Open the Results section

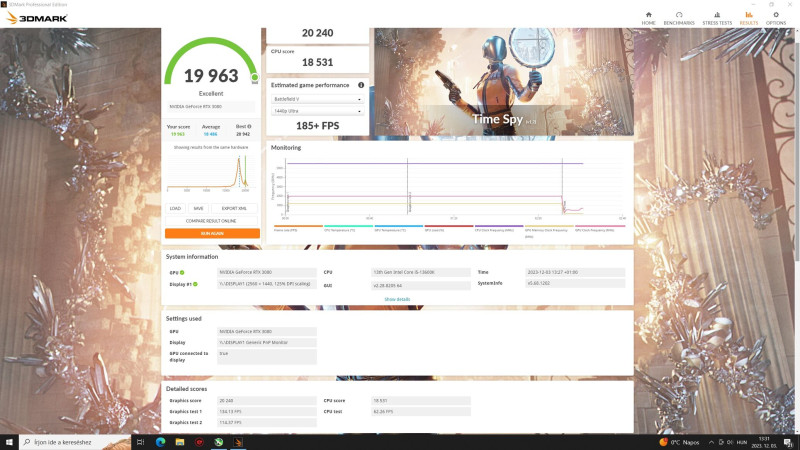coord(748,18)
